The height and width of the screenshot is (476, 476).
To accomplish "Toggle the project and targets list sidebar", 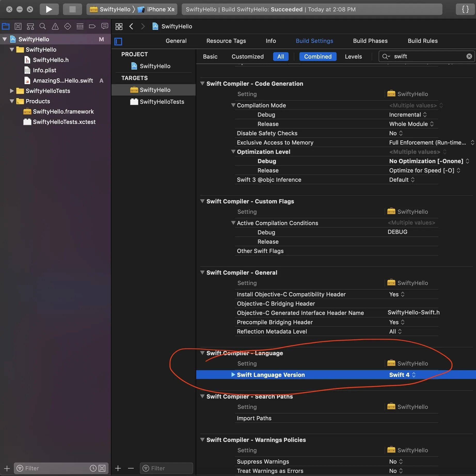I will click(118, 41).
